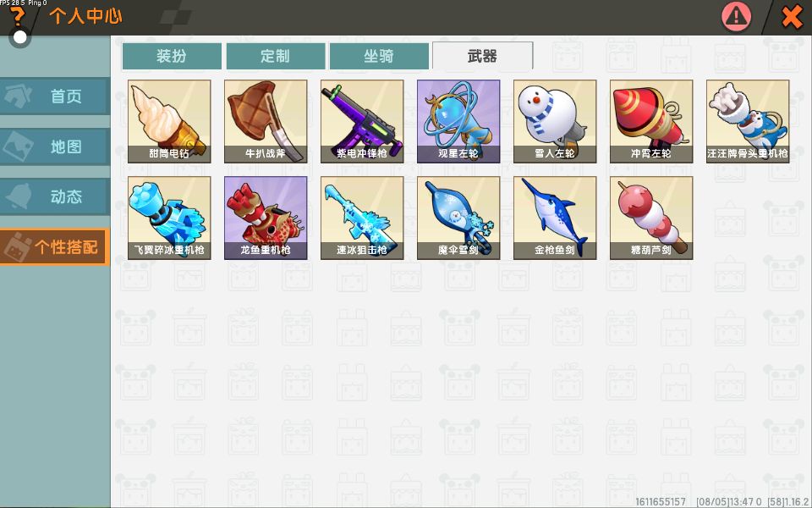The height and width of the screenshot is (508, 812).
Task: Choose the 牛扒战斧 steak axe weapon
Action: (x=266, y=121)
